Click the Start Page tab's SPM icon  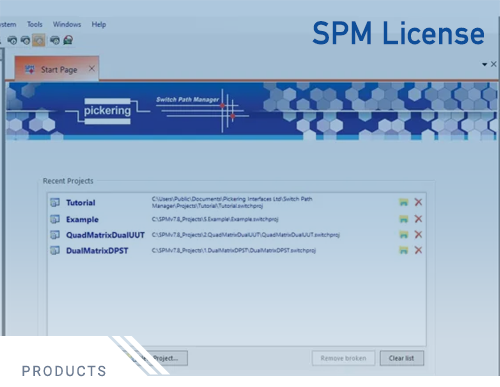[x=30, y=69]
